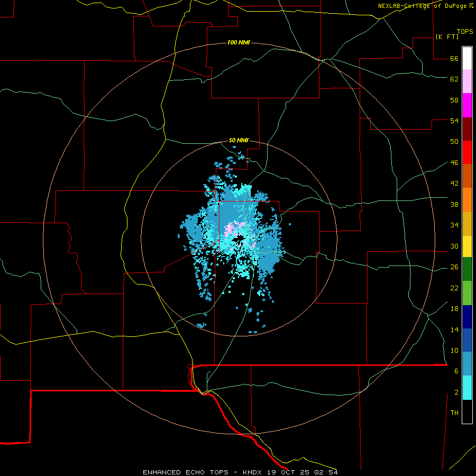The image size is (476, 476).
Task: Click the 'KHDX' radar site identifier
Action: tap(253, 472)
